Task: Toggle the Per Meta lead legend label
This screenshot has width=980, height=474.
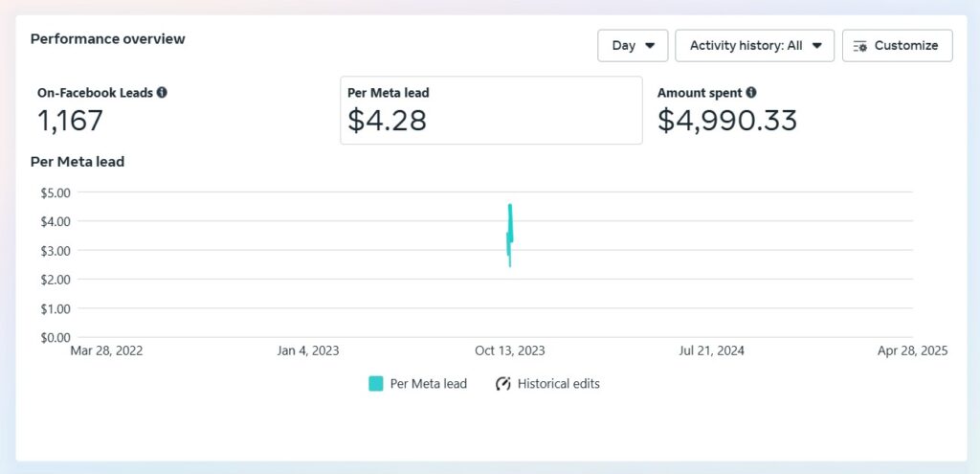Action: point(428,384)
